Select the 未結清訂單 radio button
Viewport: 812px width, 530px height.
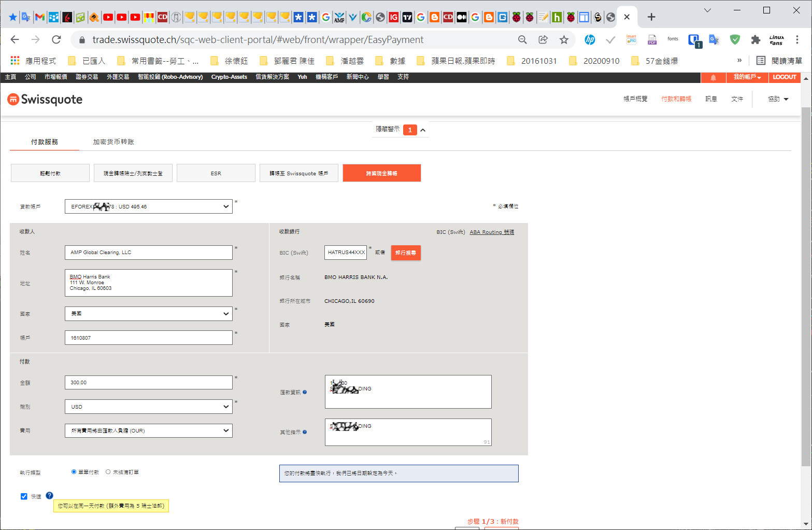[x=108, y=472]
